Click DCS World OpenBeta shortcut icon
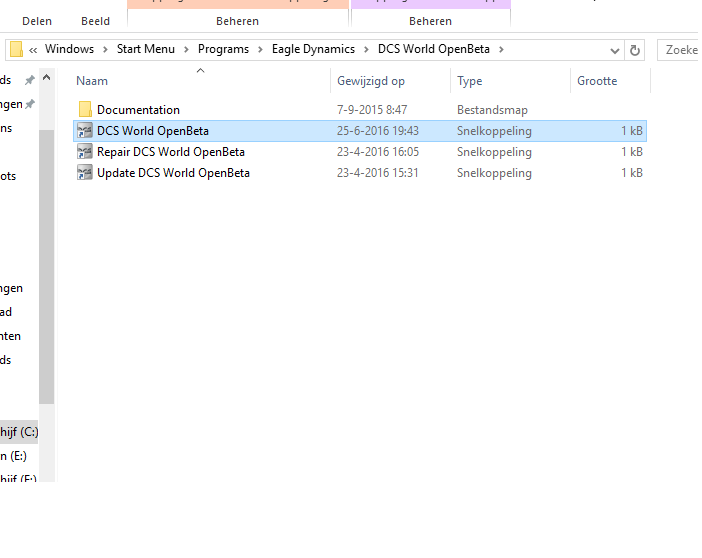 (x=85, y=131)
